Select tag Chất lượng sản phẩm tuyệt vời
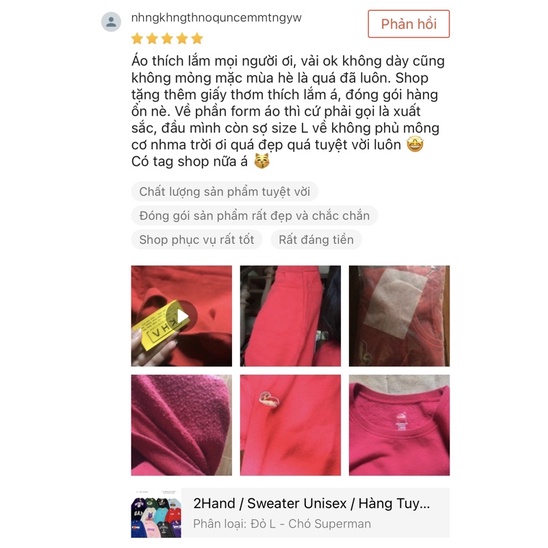 (x=225, y=192)
